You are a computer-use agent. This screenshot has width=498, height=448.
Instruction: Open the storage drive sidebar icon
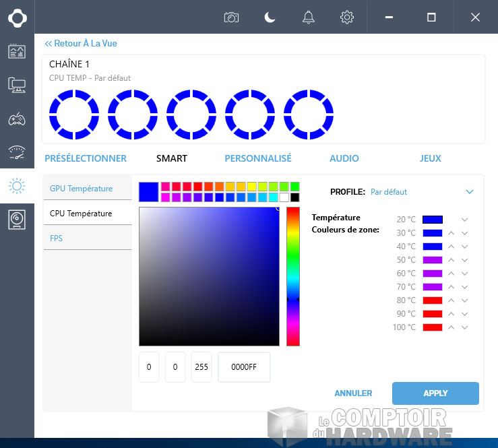pyautogui.click(x=17, y=220)
